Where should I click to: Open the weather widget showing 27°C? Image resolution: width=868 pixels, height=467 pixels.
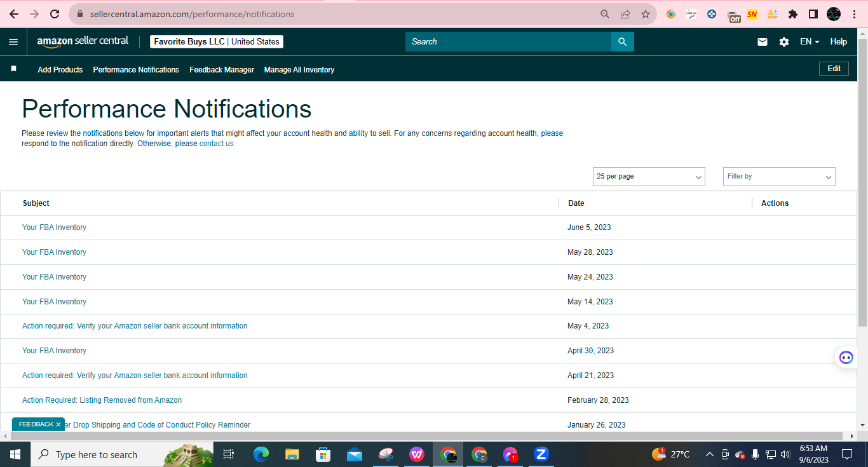671,454
